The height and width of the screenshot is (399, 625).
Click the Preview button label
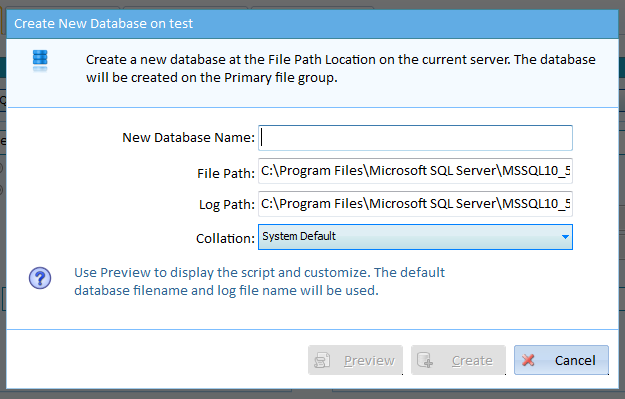click(369, 360)
